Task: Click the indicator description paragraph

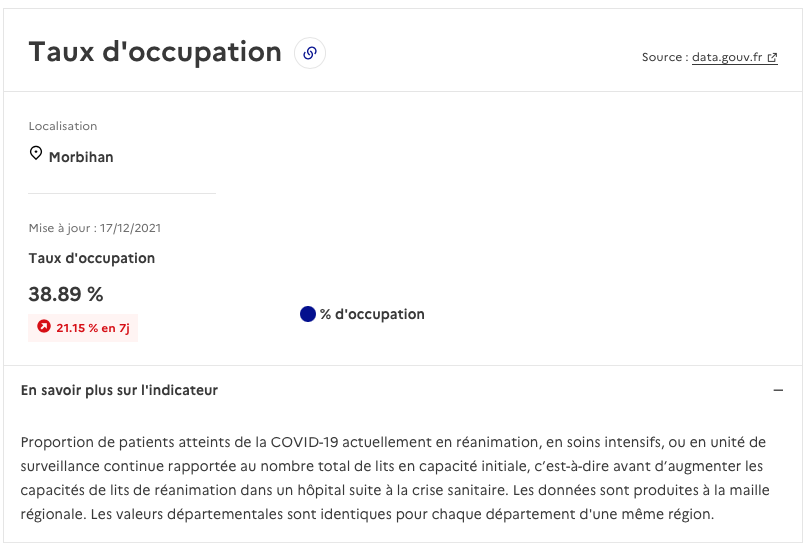Action: pyautogui.click(x=395, y=478)
